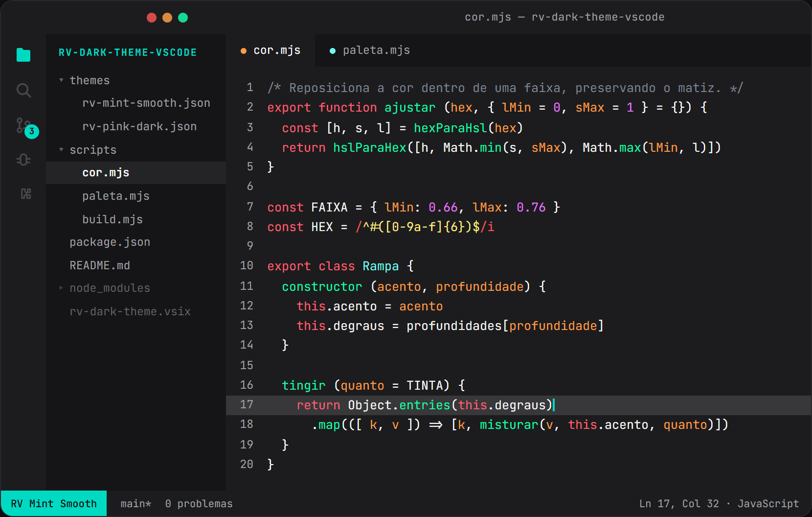Select cor.mjs in the explorer tree

point(136,173)
